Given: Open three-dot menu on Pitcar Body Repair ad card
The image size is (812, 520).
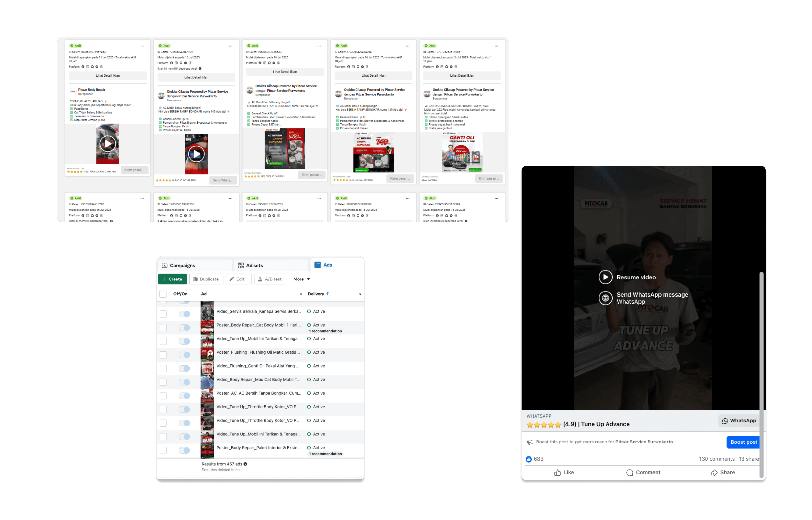Looking at the screenshot, I should [x=142, y=46].
